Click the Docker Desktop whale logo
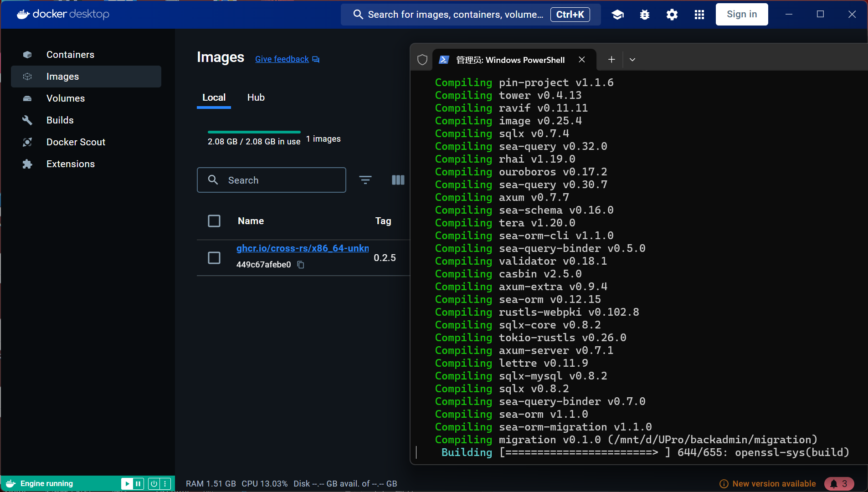868x492 pixels. pos(23,14)
